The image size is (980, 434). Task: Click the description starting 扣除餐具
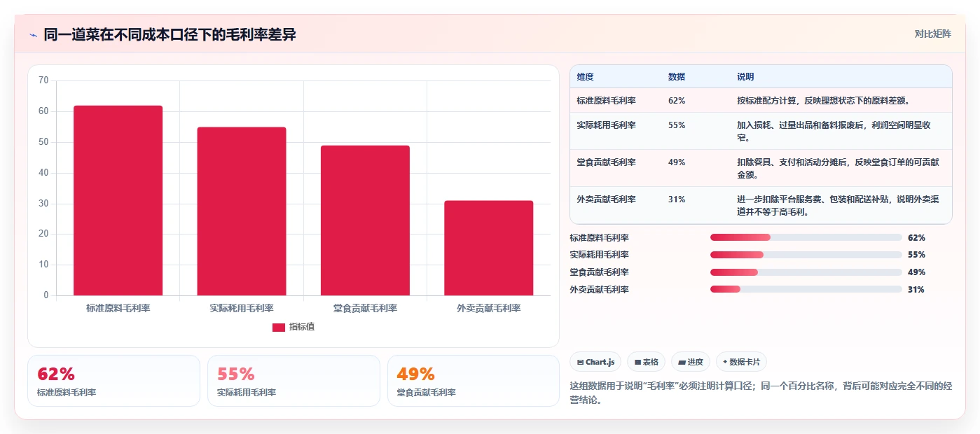pos(838,168)
